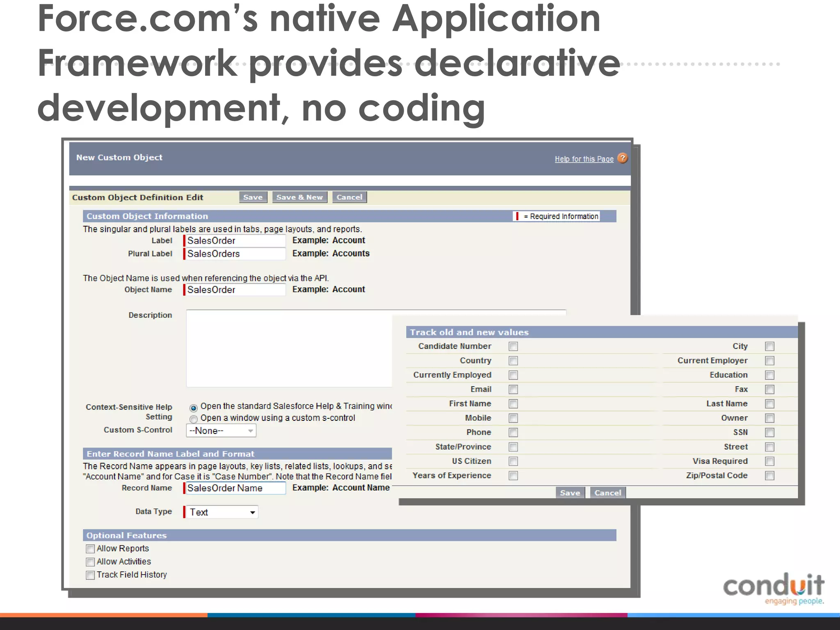840x630 pixels.
Task: Open the Custom S-Control dropdown
Action: (x=221, y=431)
